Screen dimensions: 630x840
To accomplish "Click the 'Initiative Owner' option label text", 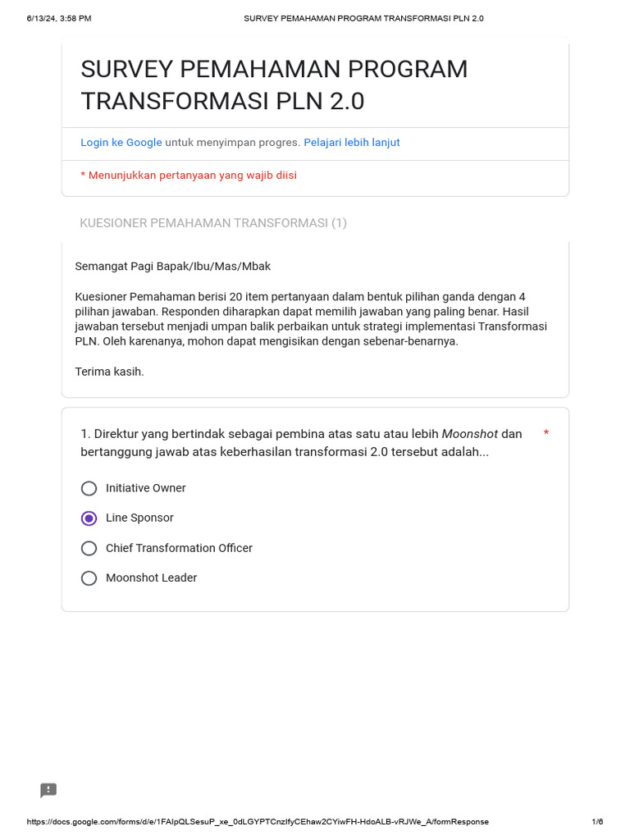I will (146, 488).
